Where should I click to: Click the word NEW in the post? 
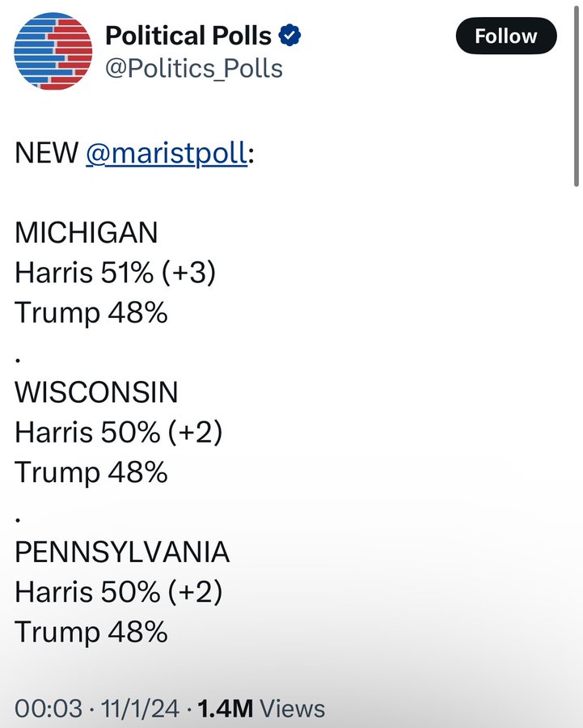pyautogui.click(x=47, y=153)
